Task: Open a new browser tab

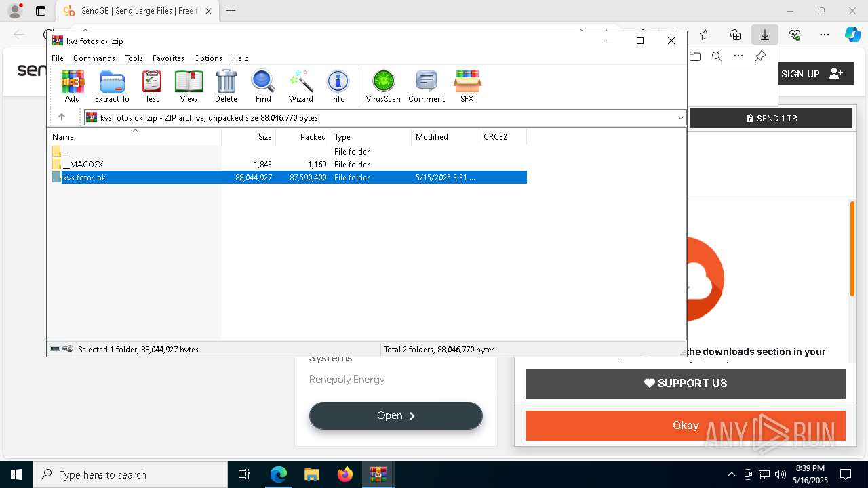Action: 231,11
